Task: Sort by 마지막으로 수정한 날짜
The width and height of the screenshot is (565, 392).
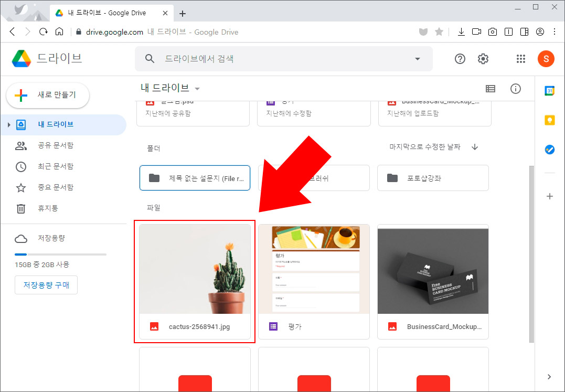Action: pyautogui.click(x=425, y=147)
